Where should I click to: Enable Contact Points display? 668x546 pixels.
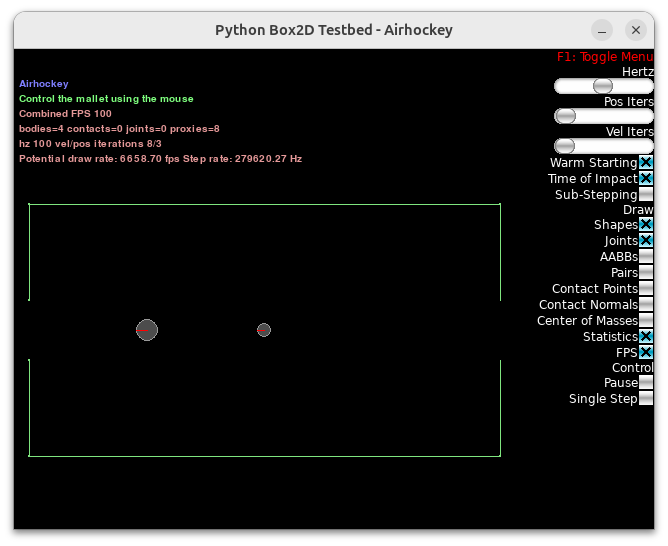coord(646,289)
